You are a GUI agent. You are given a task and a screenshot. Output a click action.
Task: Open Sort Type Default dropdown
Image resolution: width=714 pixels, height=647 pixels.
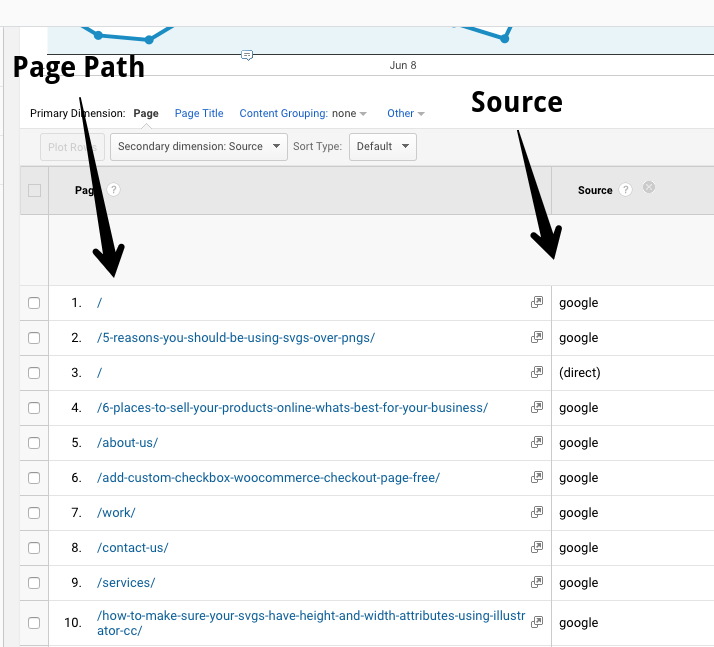(382, 147)
